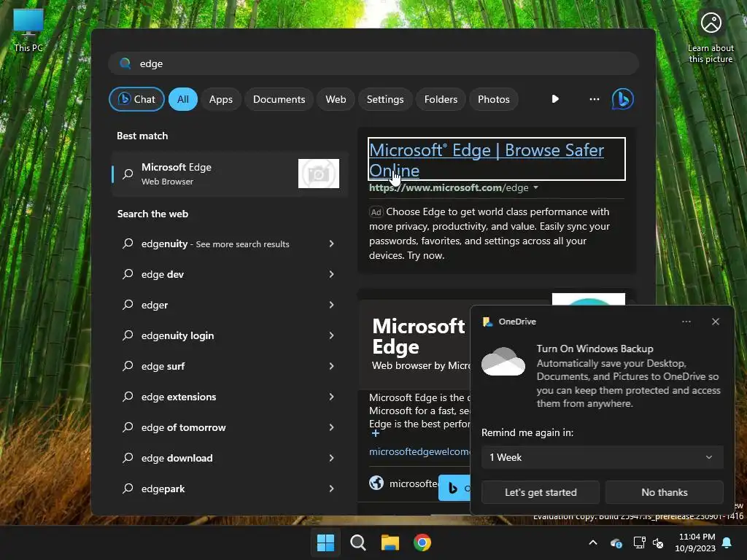The image size is (747, 560).
Task: Open OneDrive notification options ellipsis
Action: tap(686, 322)
